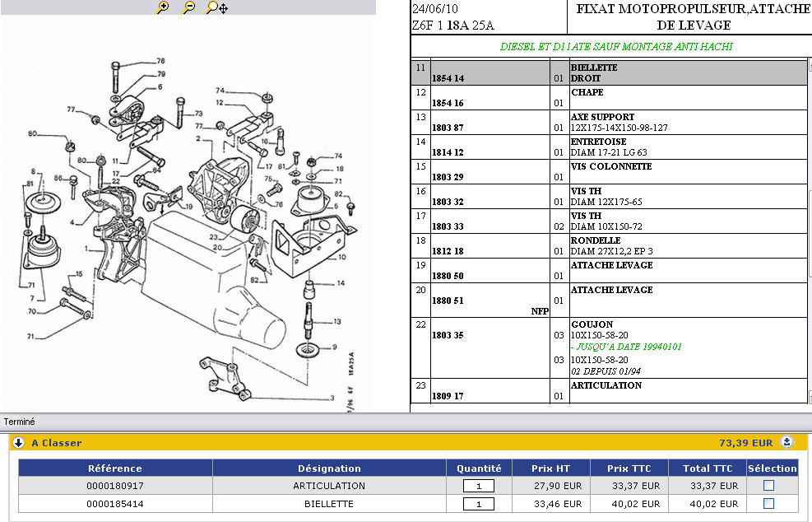Select the ENTRETOISE row reference 1814 12

click(x=448, y=152)
